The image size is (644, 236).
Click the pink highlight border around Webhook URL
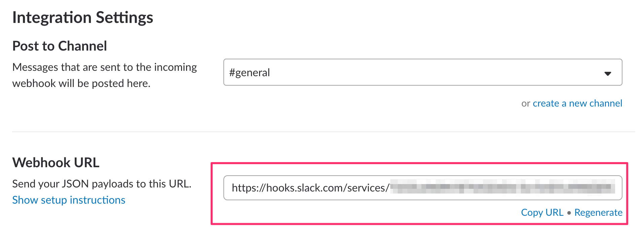coord(419,164)
